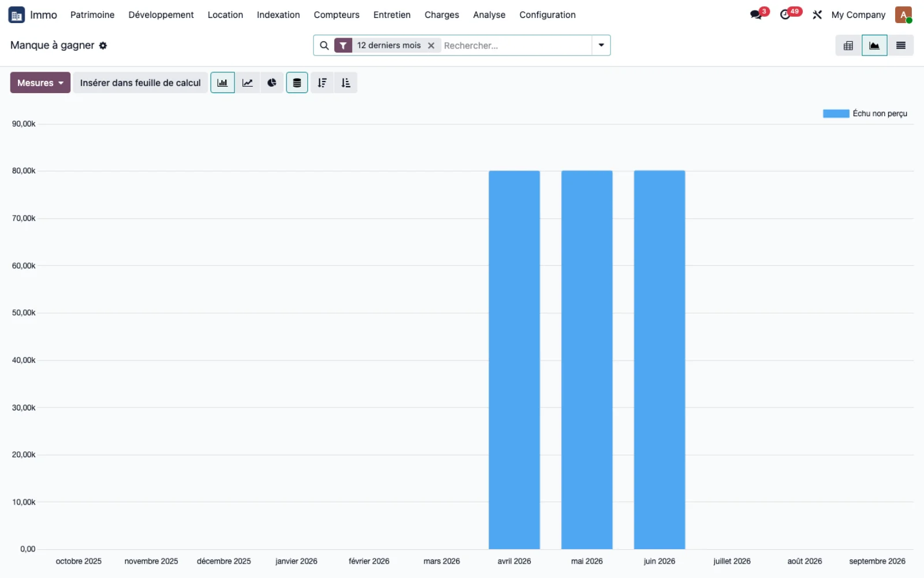This screenshot has height=578, width=924.
Task: Switch to list view
Action: click(x=901, y=46)
